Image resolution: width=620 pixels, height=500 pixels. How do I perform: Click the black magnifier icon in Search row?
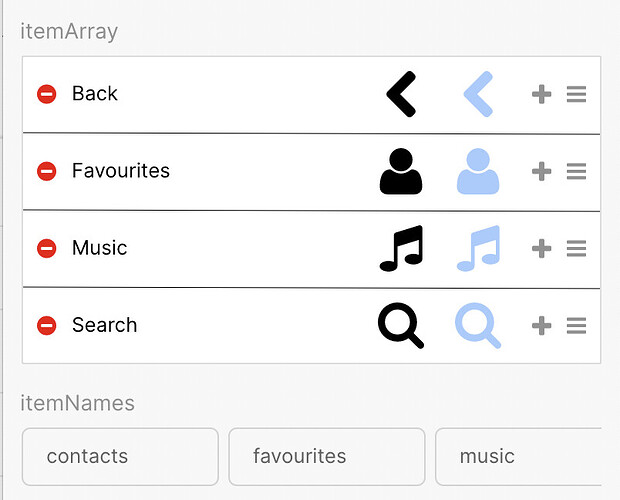pos(401,326)
